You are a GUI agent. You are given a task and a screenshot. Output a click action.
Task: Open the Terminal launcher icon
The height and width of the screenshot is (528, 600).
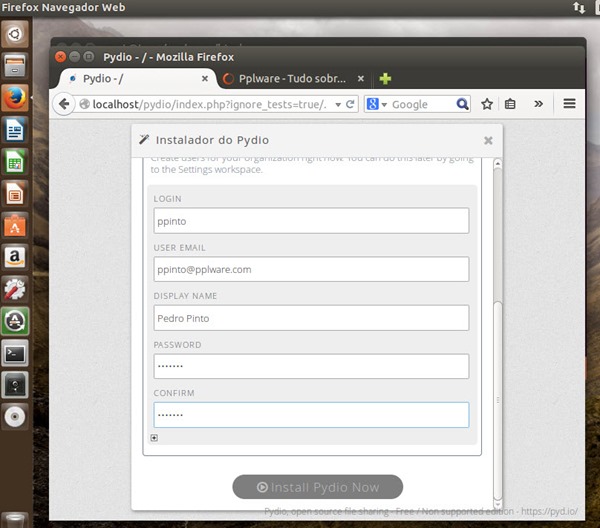(15, 353)
